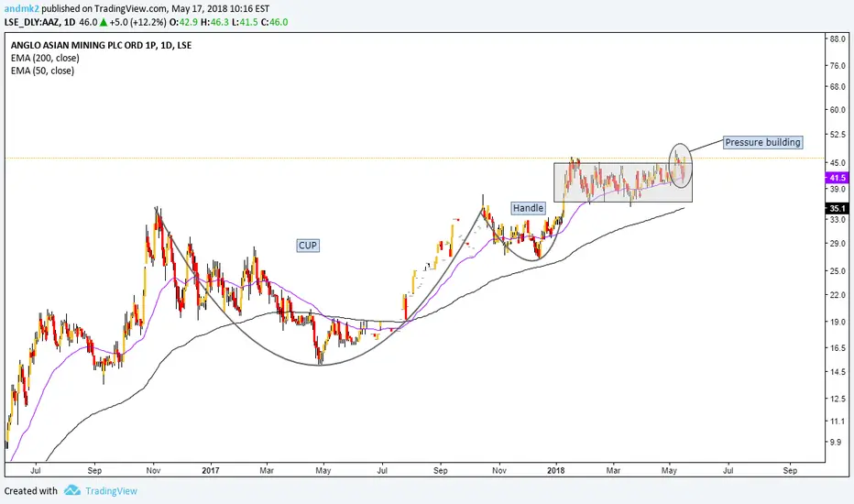Click the closing price C:46.0 value

click(x=274, y=22)
